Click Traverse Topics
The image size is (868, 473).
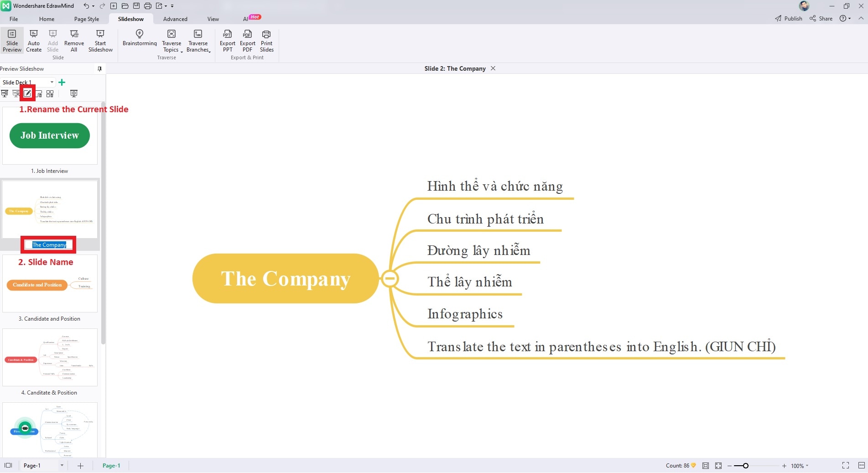click(x=172, y=41)
